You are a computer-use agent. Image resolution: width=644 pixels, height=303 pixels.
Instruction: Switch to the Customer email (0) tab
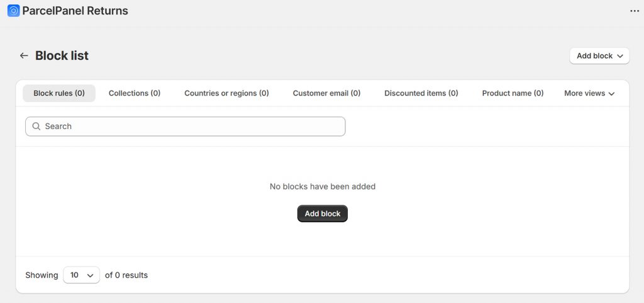pyautogui.click(x=326, y=93)
